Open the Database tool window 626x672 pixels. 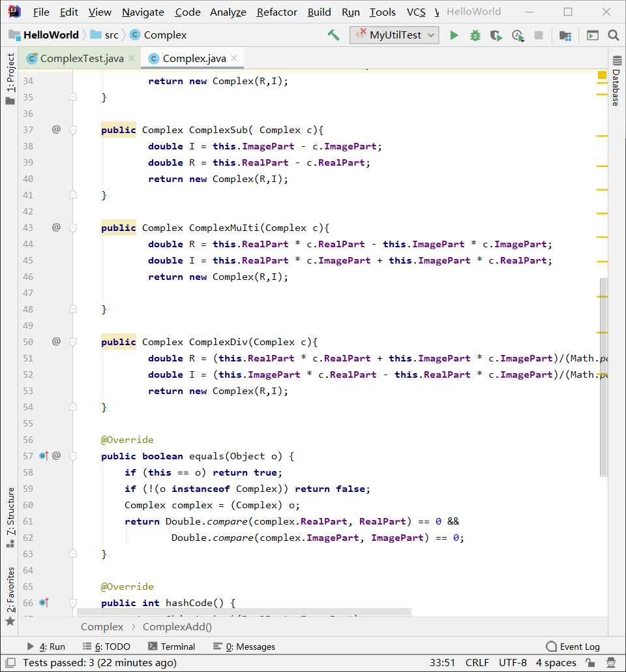click(x=617, y=80)
